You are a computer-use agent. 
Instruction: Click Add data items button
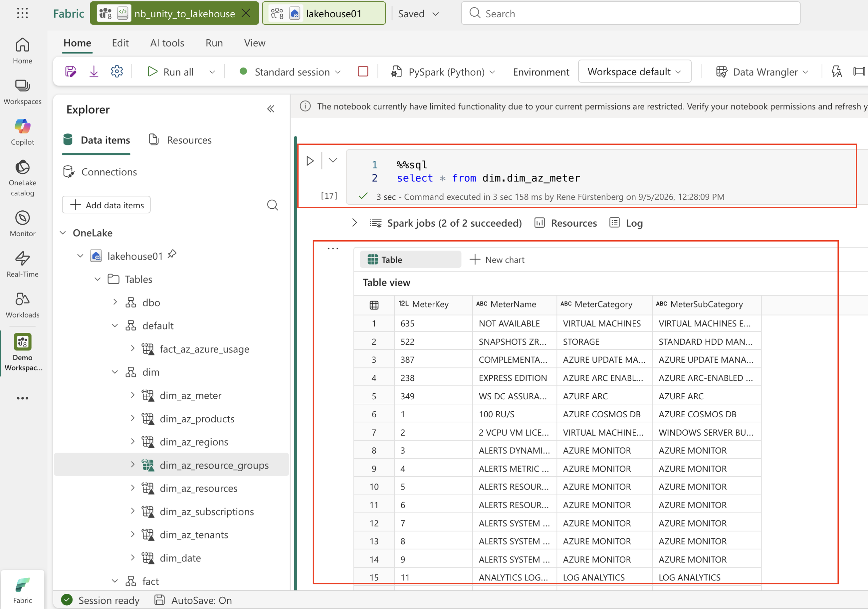tap(106, 205)
